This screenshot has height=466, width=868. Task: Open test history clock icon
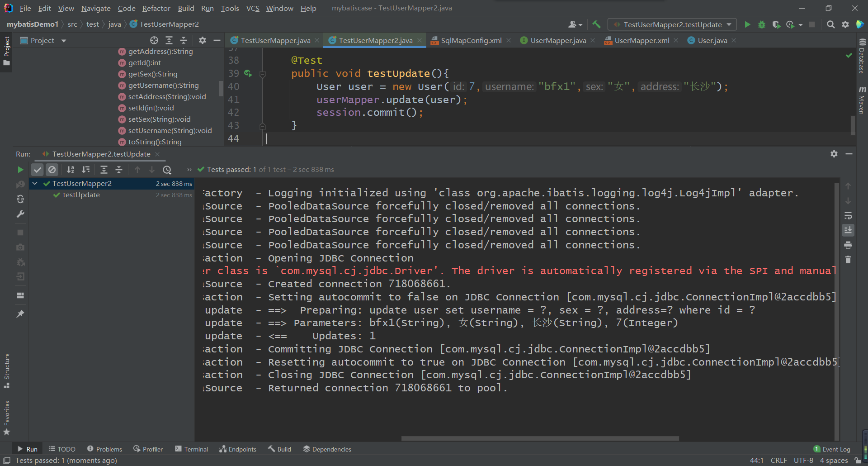(167, 170)
